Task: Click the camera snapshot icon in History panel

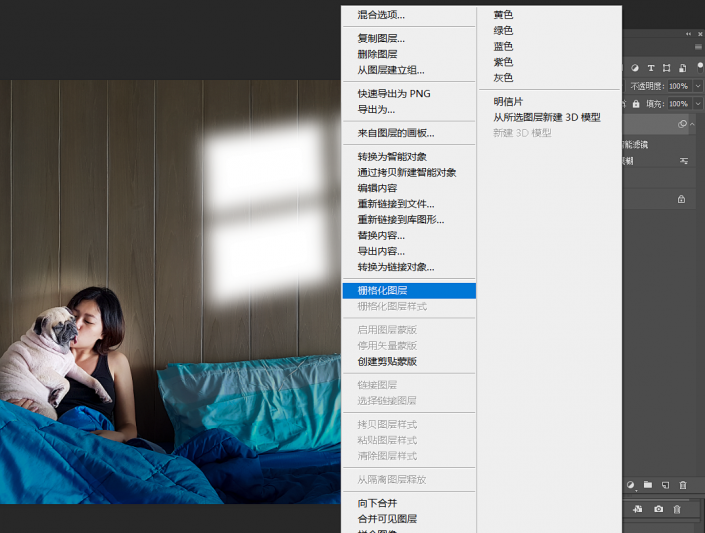Action: [659, 509]
